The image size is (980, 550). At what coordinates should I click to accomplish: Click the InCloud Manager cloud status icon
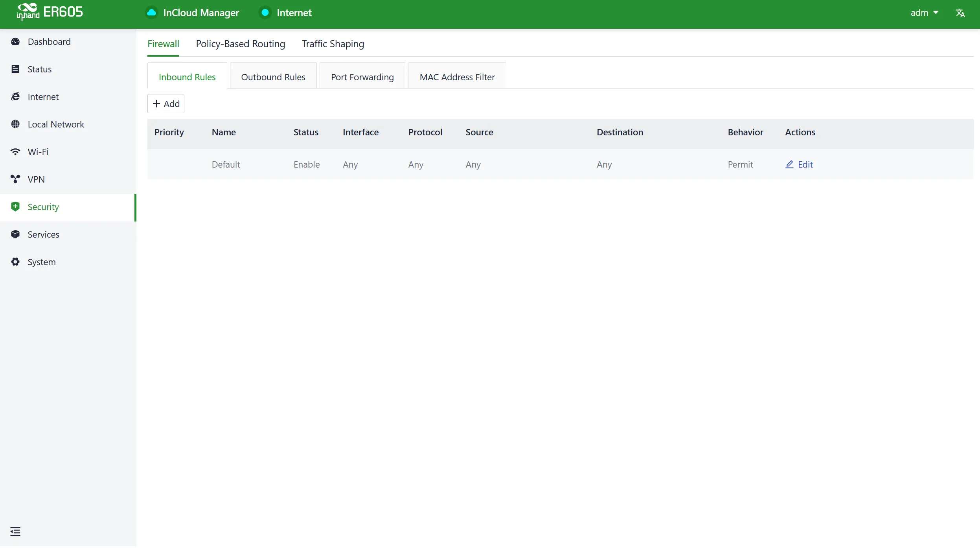click(x=152, y=13)
